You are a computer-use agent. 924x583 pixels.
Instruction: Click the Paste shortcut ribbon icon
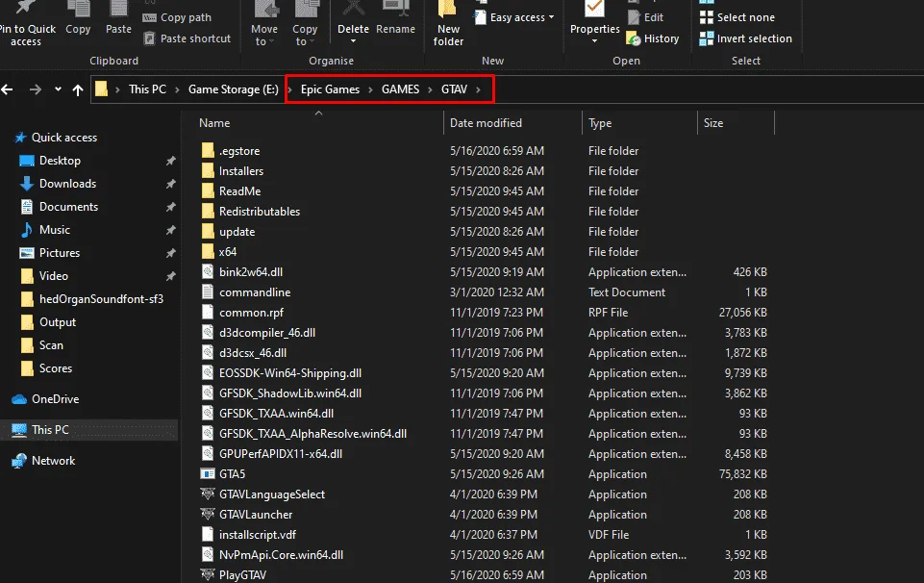click(x=150, y=38)
